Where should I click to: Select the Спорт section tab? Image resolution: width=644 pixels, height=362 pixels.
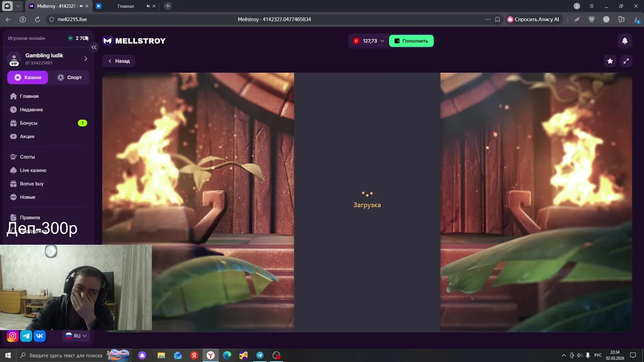69,77
